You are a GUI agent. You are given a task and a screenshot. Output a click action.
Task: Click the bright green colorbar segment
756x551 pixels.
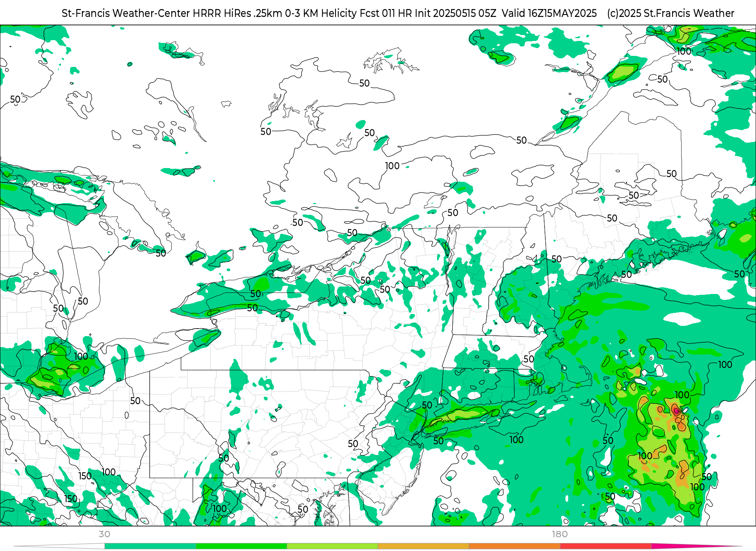point(241,546)
